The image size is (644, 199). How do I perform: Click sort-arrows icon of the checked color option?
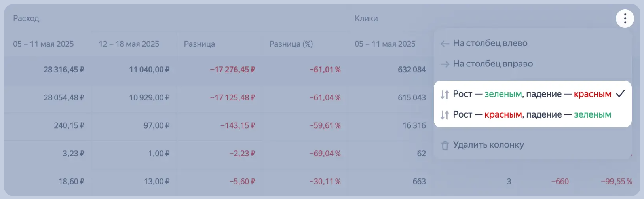(445, 95)
